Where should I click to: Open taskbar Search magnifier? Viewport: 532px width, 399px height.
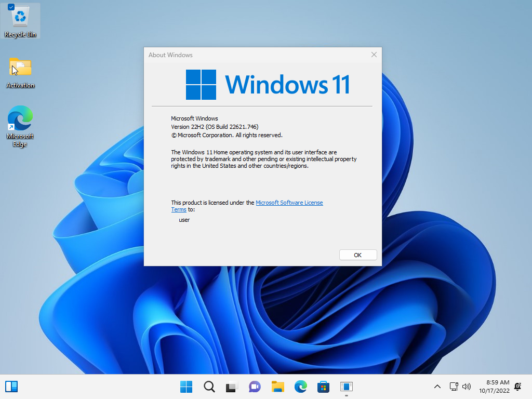coord(209,387)
